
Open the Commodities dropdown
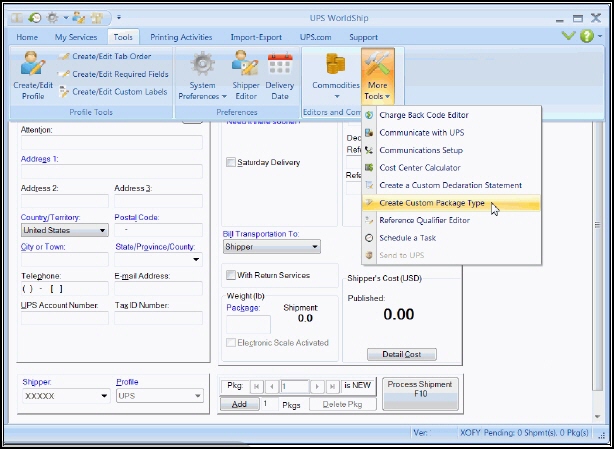pyautogui.click(x=336, y=75)
